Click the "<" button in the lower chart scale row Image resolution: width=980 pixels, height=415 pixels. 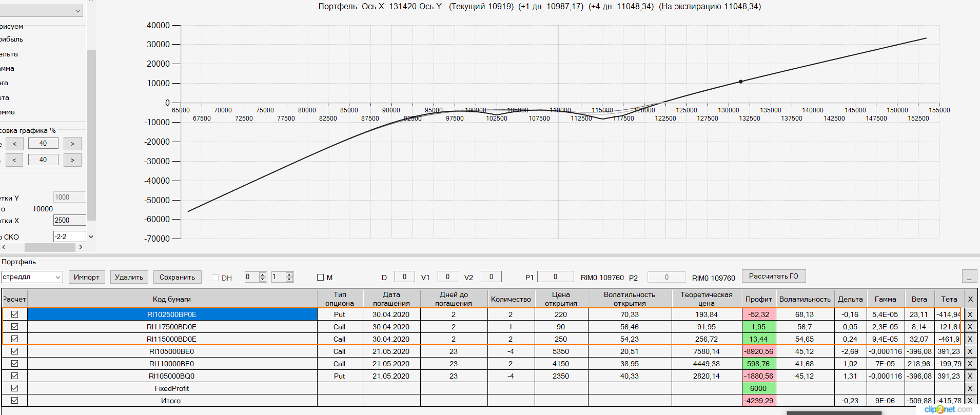coord(14,160)
